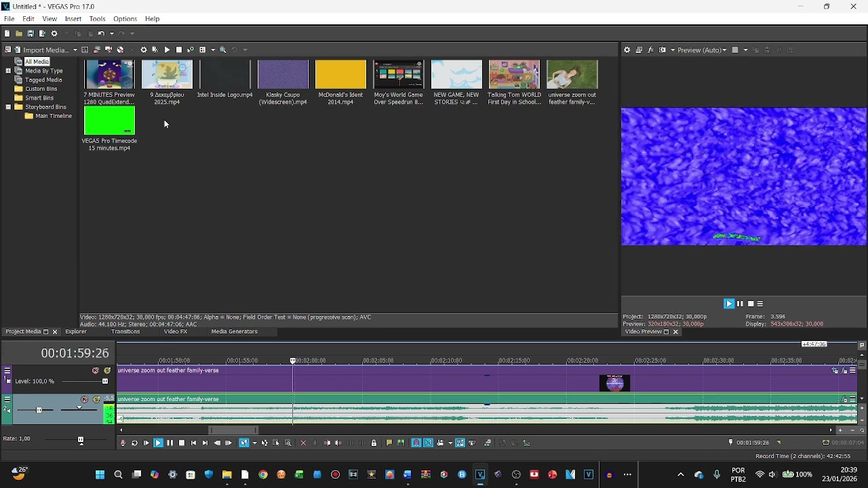Click timeline Play button

[158, 443]
